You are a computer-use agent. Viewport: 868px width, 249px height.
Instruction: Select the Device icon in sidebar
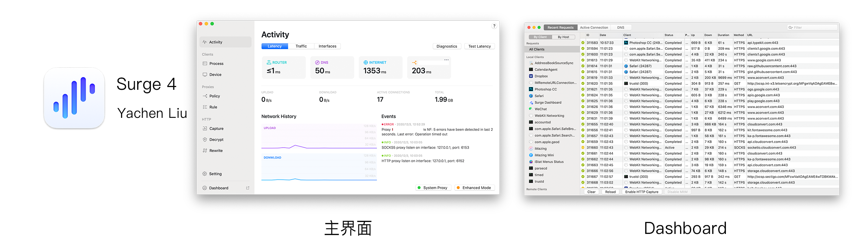[x=205, y=75]
